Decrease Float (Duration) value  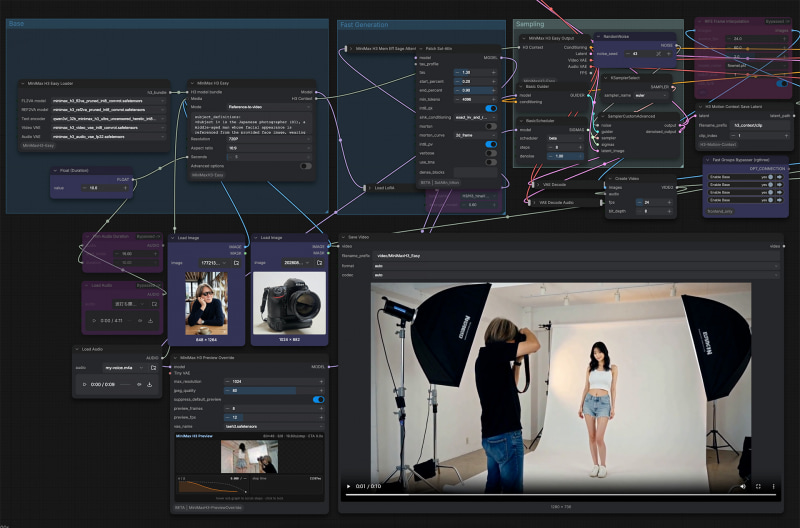[84, 188]
